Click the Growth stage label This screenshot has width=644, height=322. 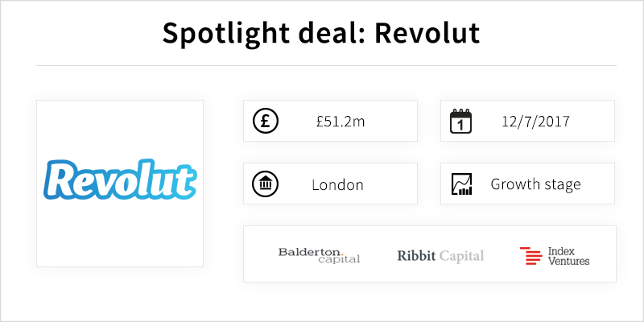(535, 184)
